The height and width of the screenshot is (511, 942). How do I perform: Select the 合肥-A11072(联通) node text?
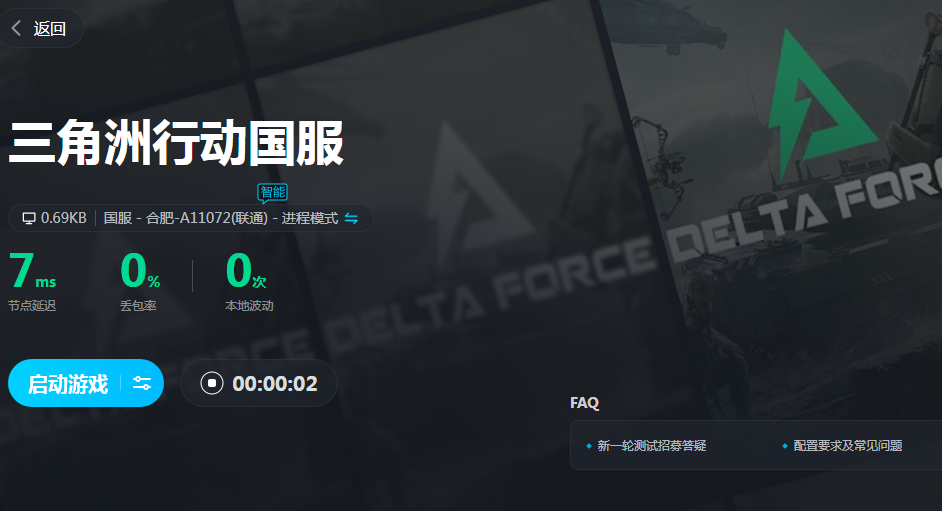207,218
